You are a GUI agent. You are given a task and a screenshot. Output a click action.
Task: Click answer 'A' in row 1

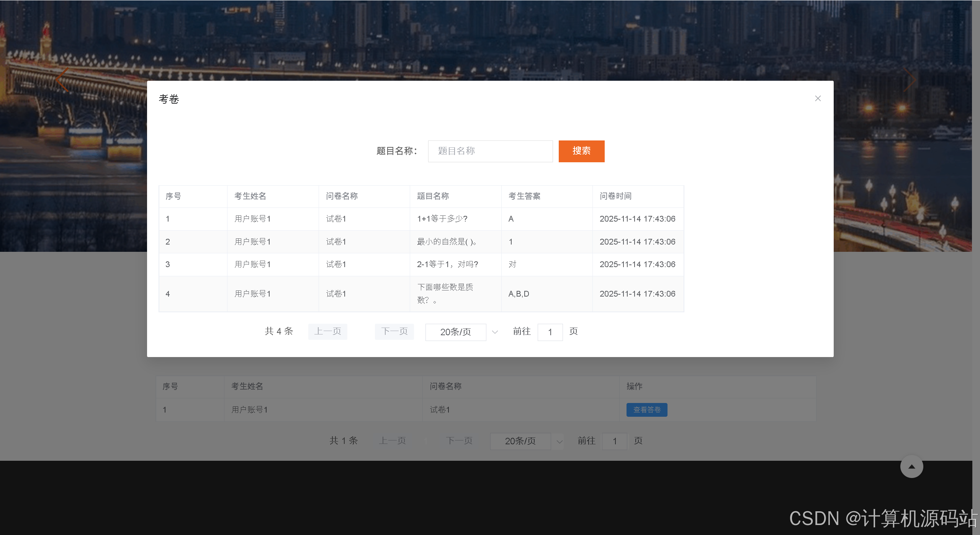[x=547, y=219]
